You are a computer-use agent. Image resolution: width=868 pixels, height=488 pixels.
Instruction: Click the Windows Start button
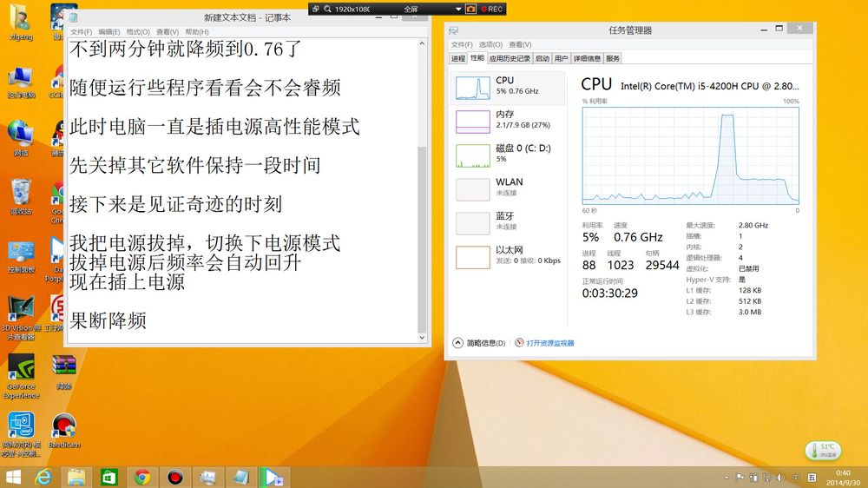[x=13, y=477]
